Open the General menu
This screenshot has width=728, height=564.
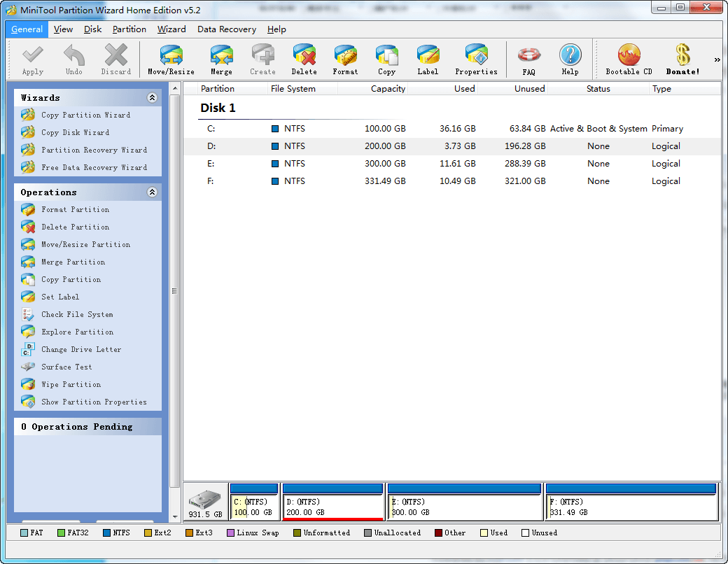coord(27,29)
